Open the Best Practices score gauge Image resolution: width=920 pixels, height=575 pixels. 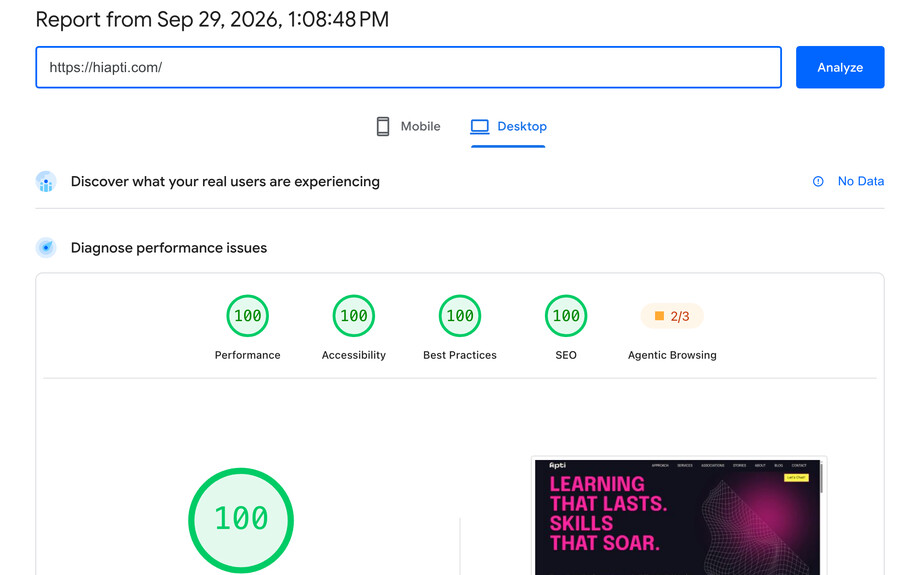[460, 316]
